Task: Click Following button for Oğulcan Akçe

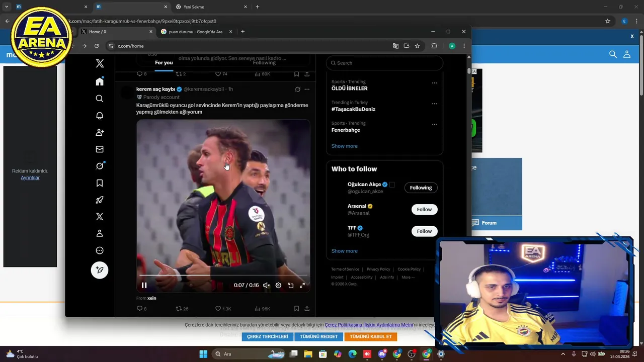Action: click(421, 188)
